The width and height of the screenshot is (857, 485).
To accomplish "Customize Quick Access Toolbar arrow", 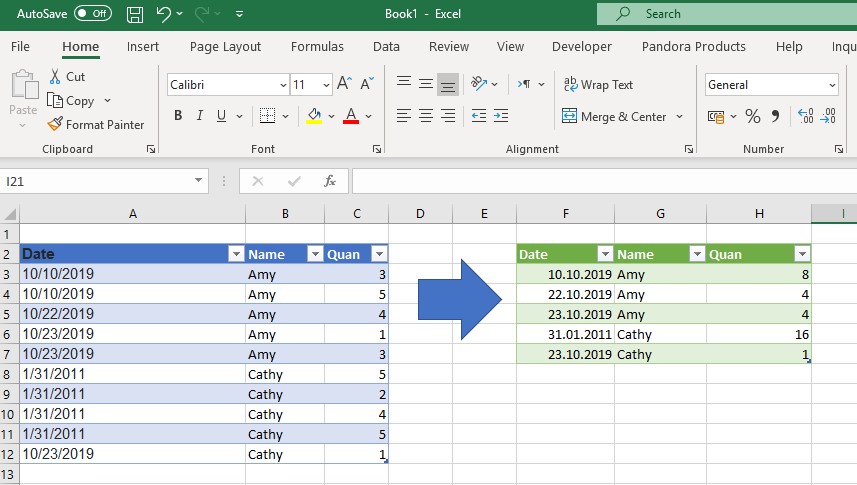I will [x=239, y=14].
